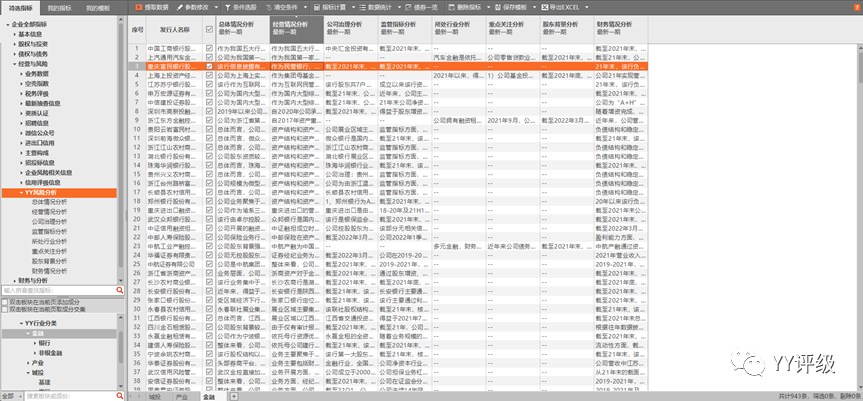
Task: Switch to the 待选指标 tab
Action: pyautogui.click(x=20, y=8)
